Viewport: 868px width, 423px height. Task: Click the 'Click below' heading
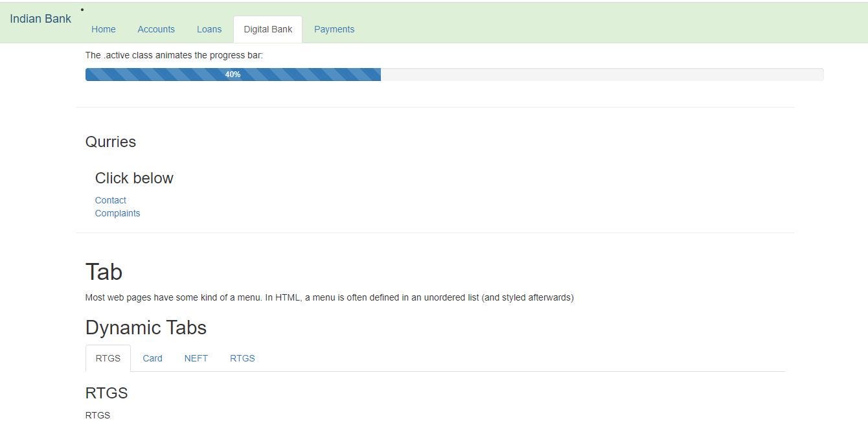click(x=134, y=178)
